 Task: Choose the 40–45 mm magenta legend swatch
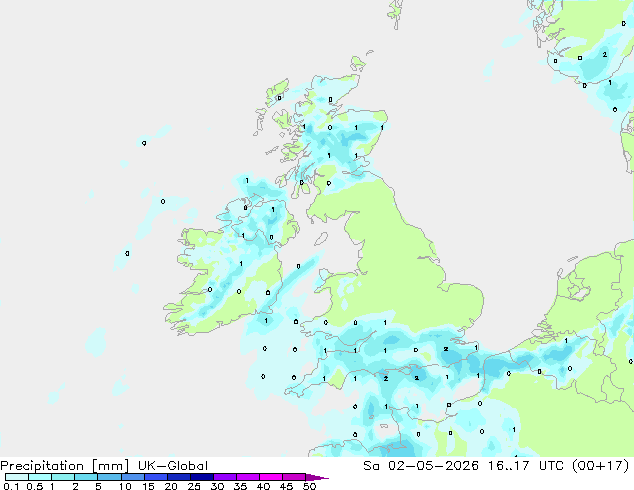[x=271, y=477]
